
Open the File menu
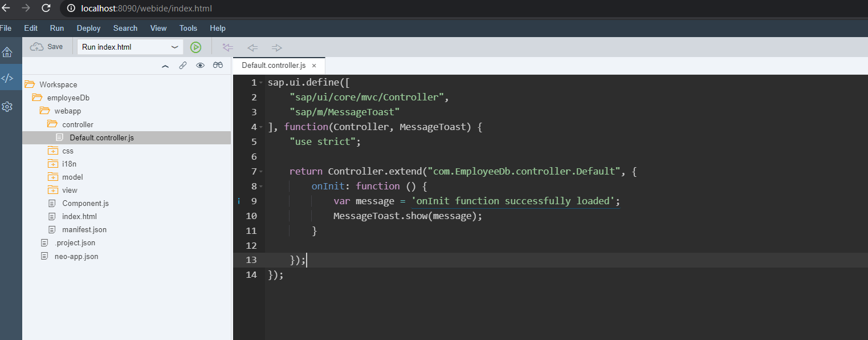(x=6, y=28)
